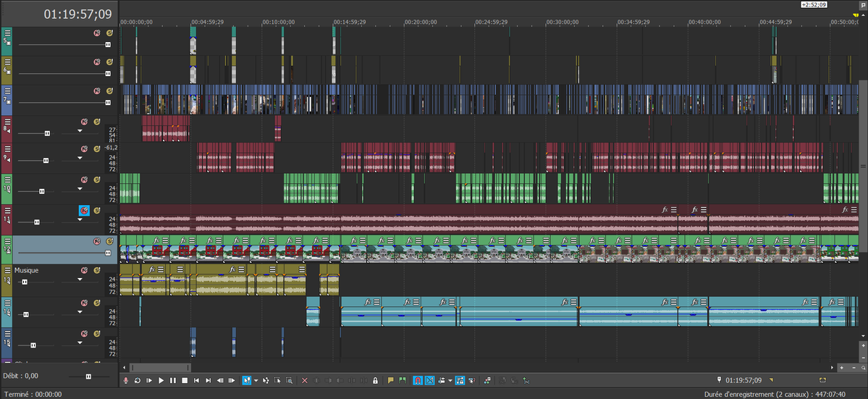The image size is (868, 399).
Task: Solo the Musique track
Action: pyautogui.click(x=97, y=270)
